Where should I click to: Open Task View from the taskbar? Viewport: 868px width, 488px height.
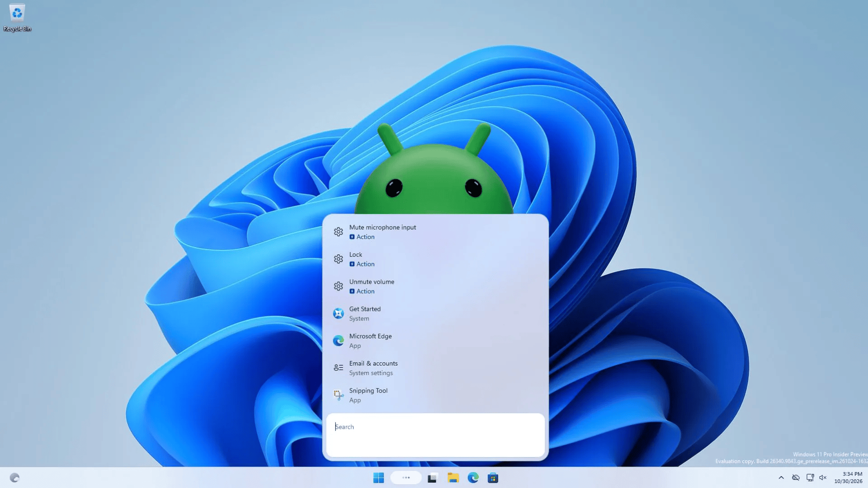click(x=433, y=478)
